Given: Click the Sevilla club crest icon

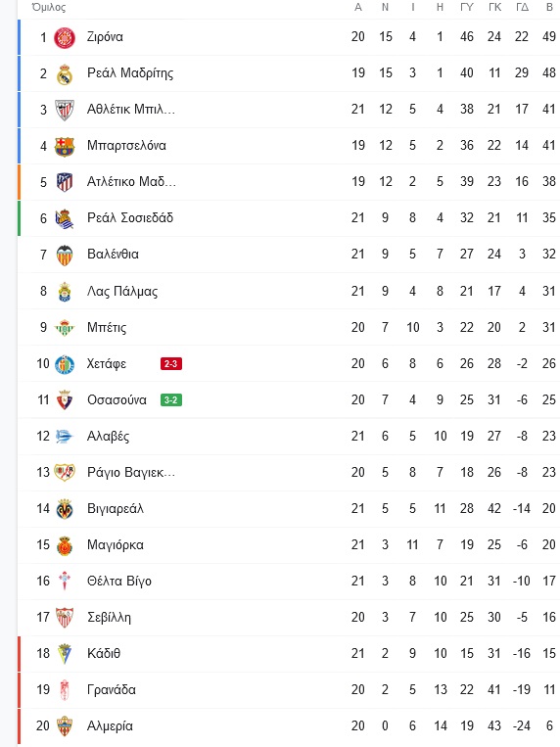Looking at the screenshot, I should point(65,618).
